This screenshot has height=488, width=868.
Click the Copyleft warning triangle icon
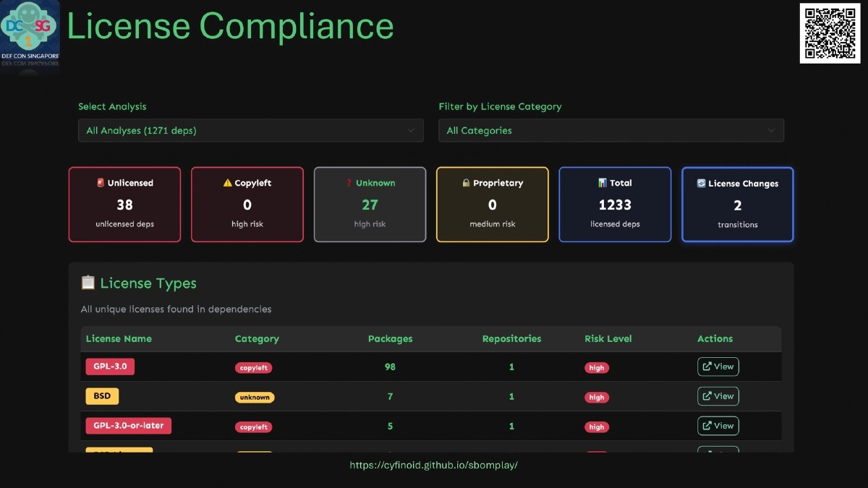coord(227,184)
